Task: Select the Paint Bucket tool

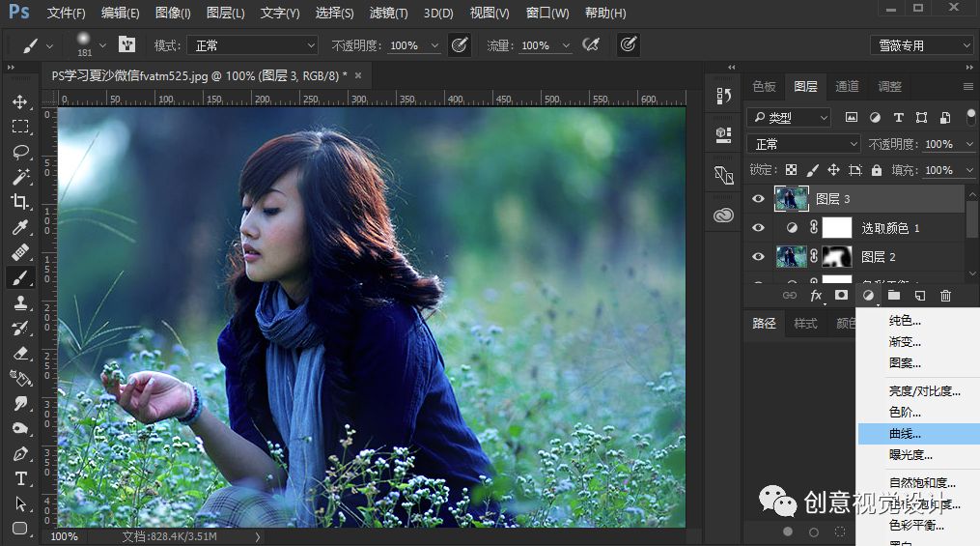Action: pyautogui.click(x=20, y=378)
